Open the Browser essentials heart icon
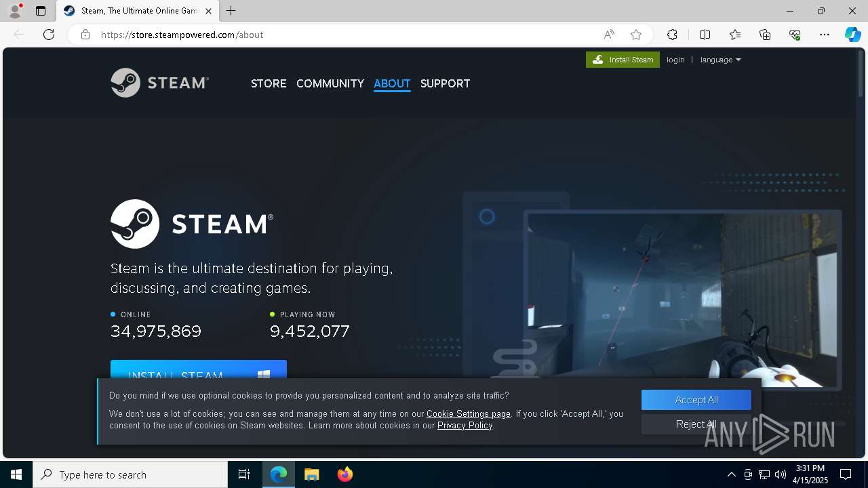868x488 pixels. pyautogui.click(x=795, y=35)
